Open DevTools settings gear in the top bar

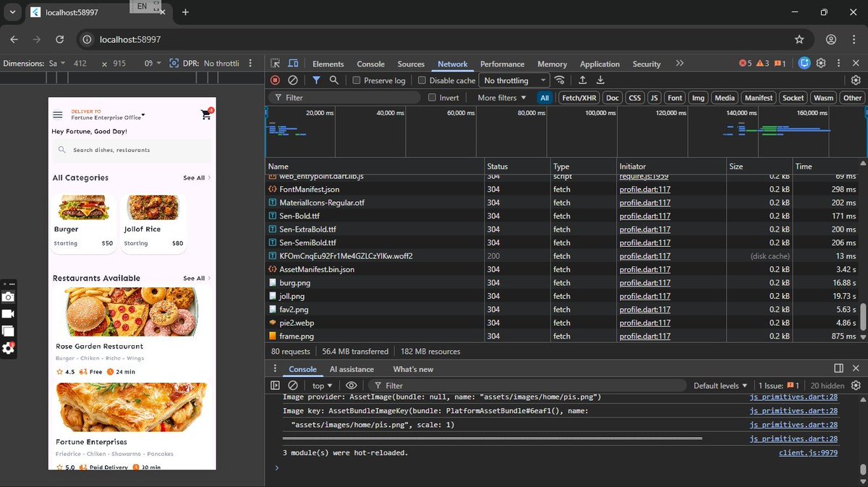(x=821, y=64)
